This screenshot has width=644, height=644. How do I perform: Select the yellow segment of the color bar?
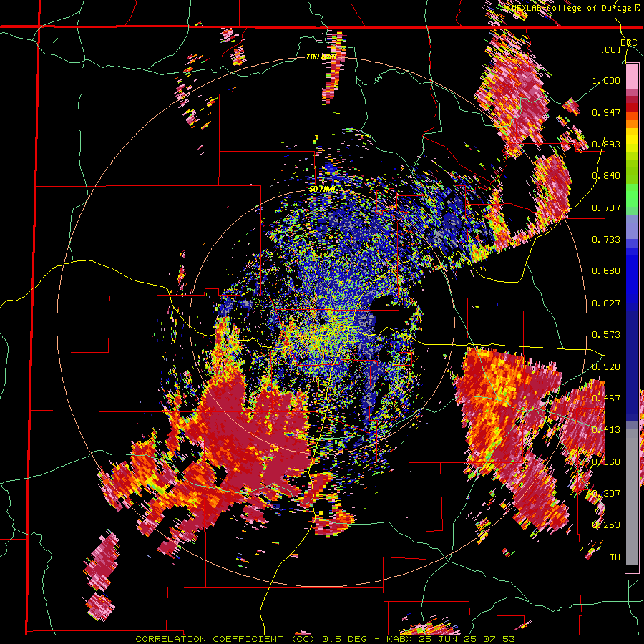[632, 141]
